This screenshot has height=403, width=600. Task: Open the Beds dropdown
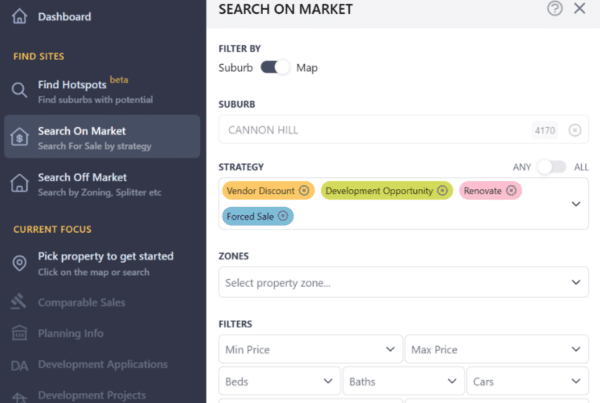[278, 381]
